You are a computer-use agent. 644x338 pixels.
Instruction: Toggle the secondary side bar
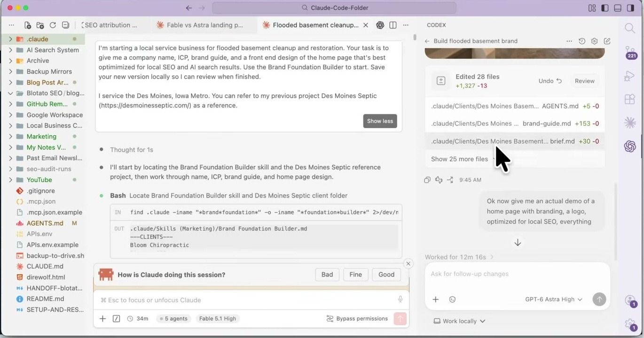(x=631, y=8)
